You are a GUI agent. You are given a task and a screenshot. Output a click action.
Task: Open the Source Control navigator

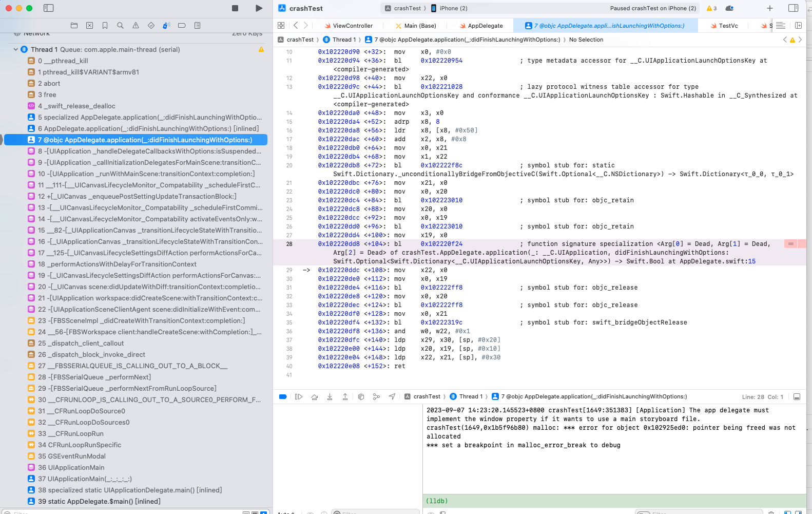click(89, 25)
